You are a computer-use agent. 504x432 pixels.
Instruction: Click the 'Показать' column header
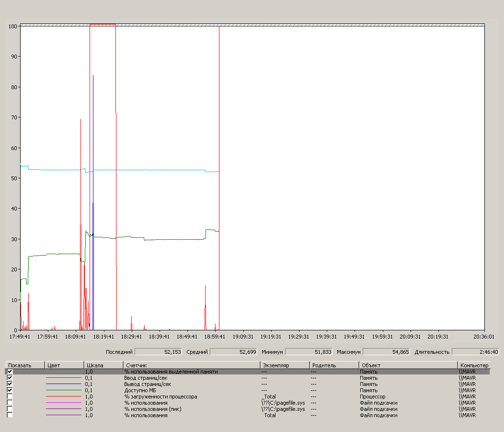(25, 365)
